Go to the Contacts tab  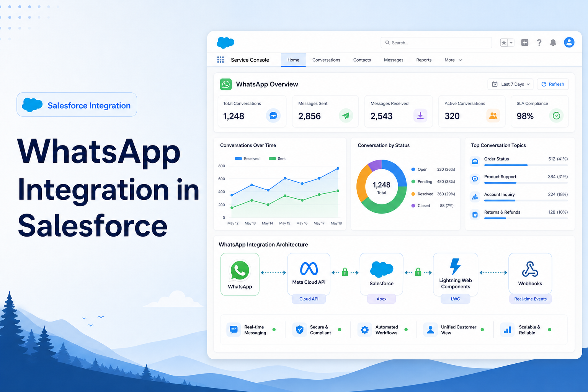point(362,60)
